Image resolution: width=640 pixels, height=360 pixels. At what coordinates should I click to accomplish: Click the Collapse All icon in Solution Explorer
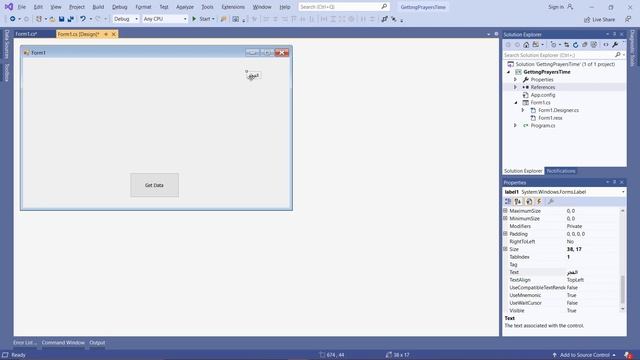click(584, 45)
